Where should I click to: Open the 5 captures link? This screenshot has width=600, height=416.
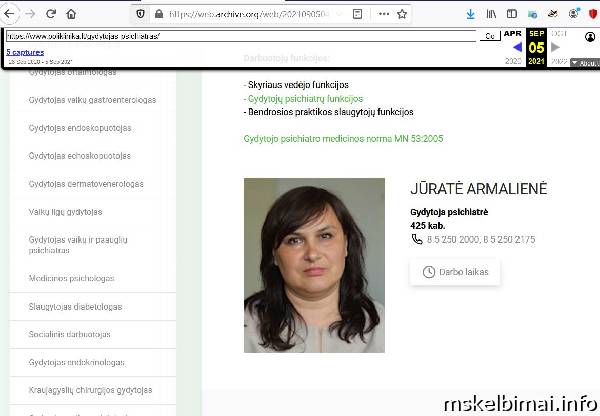click(x=25, y=52)
